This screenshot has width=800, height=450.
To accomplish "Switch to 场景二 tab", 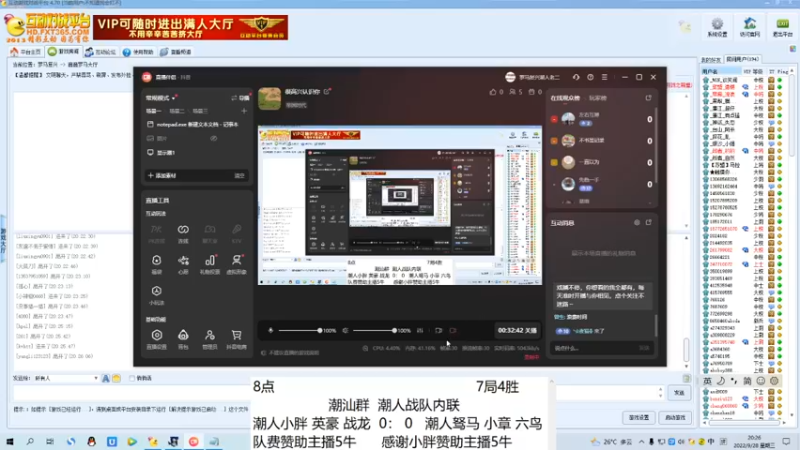I will [177, 111].
